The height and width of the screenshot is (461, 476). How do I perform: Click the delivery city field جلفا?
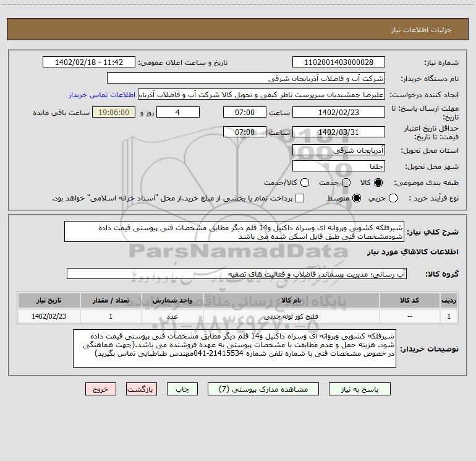(x=339, y=166)
